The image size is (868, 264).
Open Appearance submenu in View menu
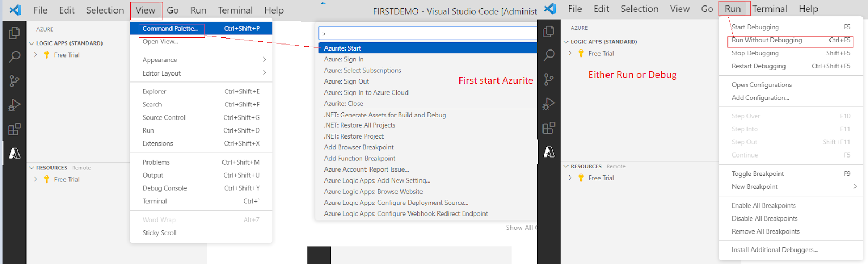click(x=201, y=60)
